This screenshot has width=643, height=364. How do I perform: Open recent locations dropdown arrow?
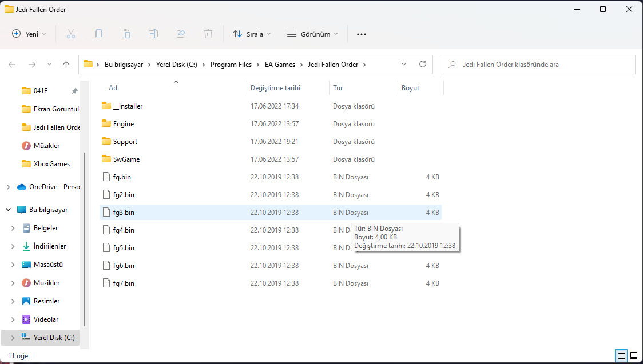50,64
